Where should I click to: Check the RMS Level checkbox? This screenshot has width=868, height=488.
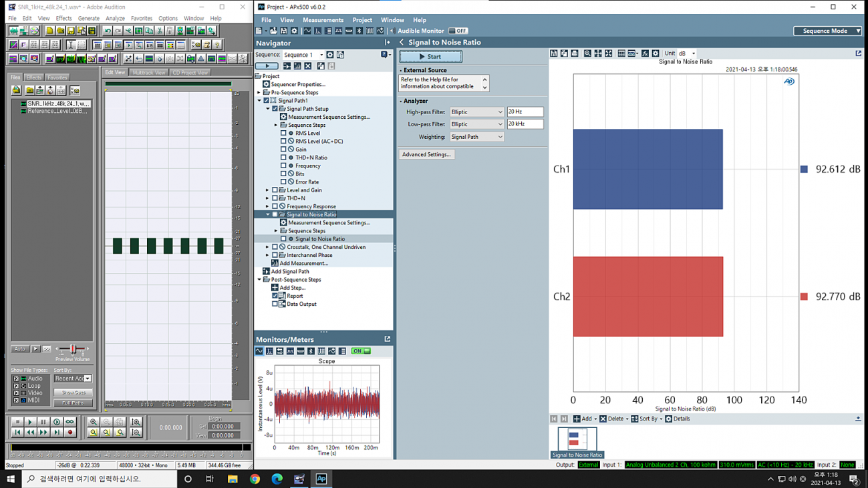(283, 133)
